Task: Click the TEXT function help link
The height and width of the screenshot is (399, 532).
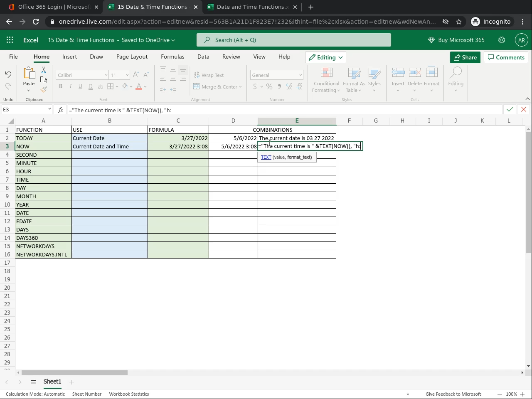Action: (x=266, y=157)
